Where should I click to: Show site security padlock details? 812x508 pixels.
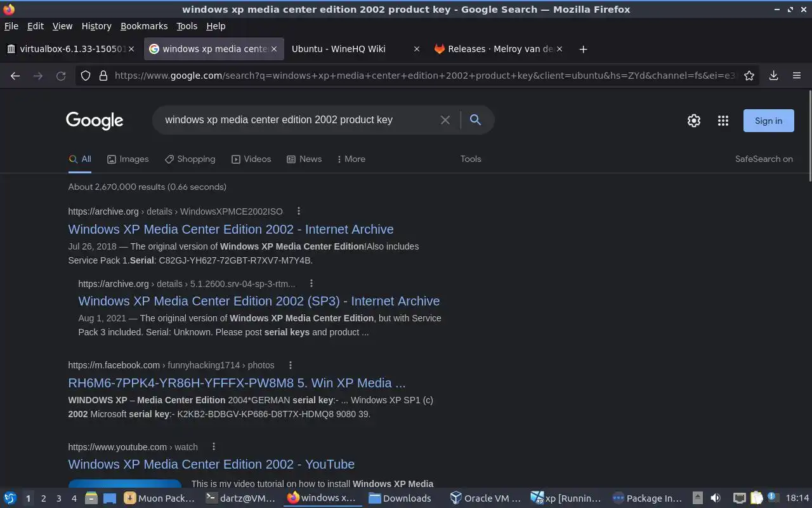pos(103,76)
